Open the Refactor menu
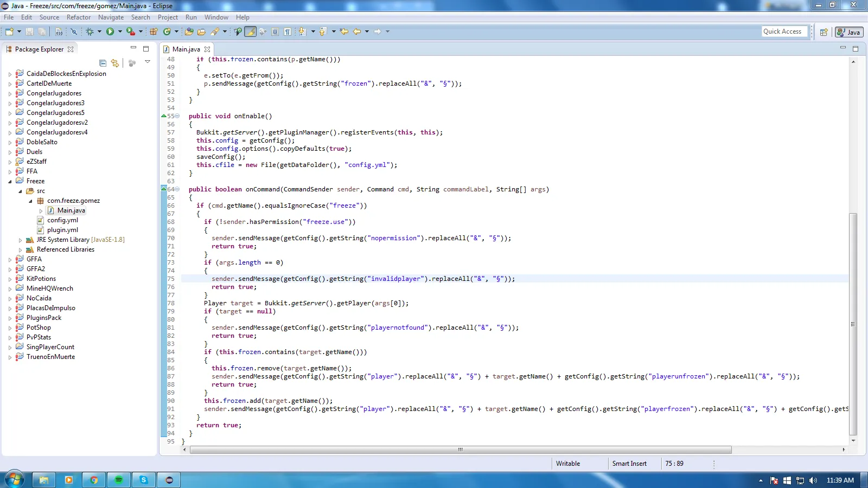Viewport: 868px width, 488px height. point(79,17)
